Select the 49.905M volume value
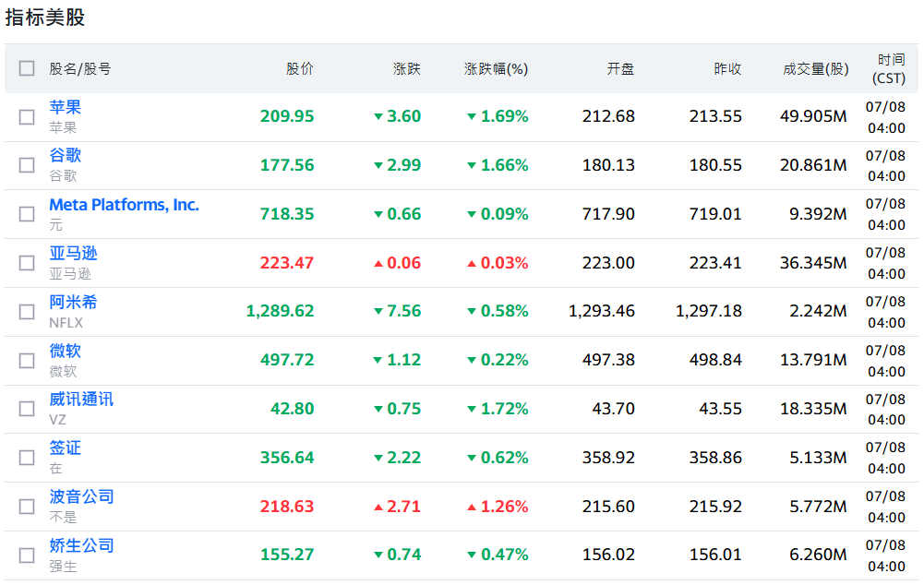Viewport: 924px width, 585px height. [x=813, y=116]
